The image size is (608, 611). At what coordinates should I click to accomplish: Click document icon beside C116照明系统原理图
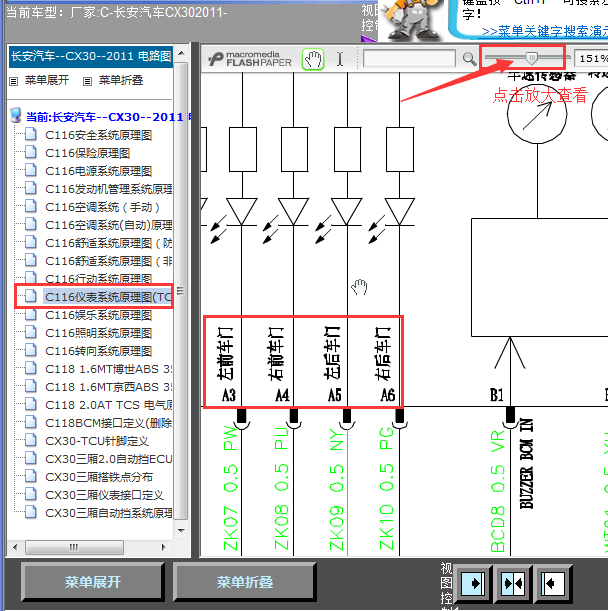31,332
